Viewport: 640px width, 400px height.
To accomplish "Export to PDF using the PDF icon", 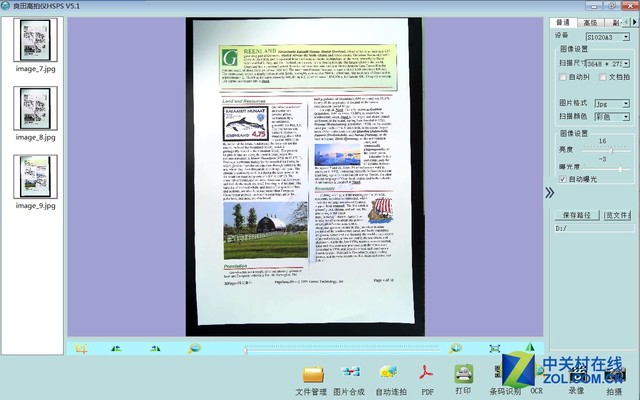I will [x=427, y=374].
